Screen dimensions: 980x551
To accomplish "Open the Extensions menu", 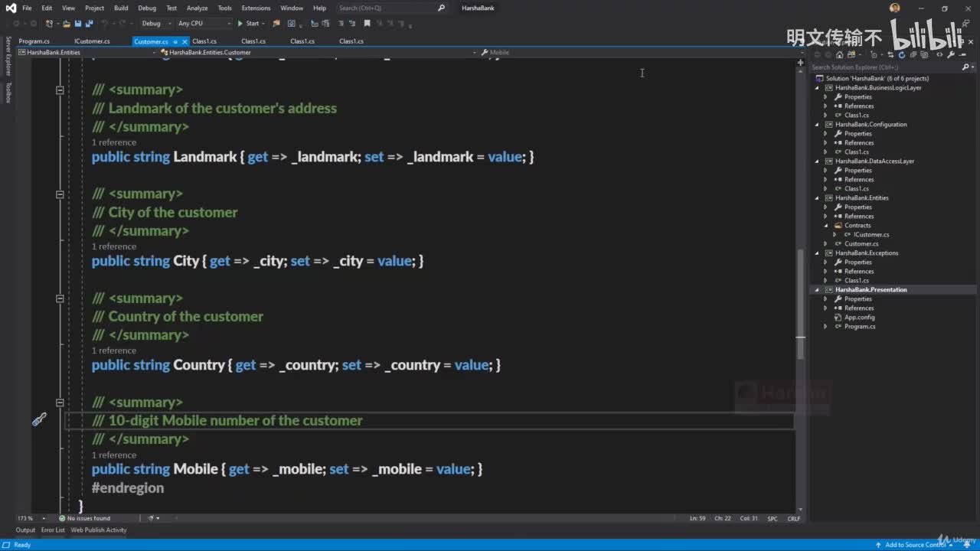I will pos(256,8).
